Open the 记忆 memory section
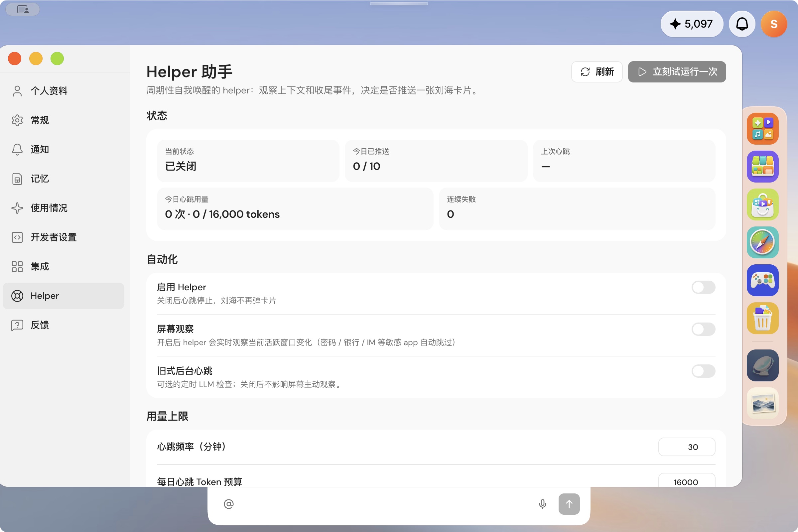The image size is (798, 532). click(64, 179)
